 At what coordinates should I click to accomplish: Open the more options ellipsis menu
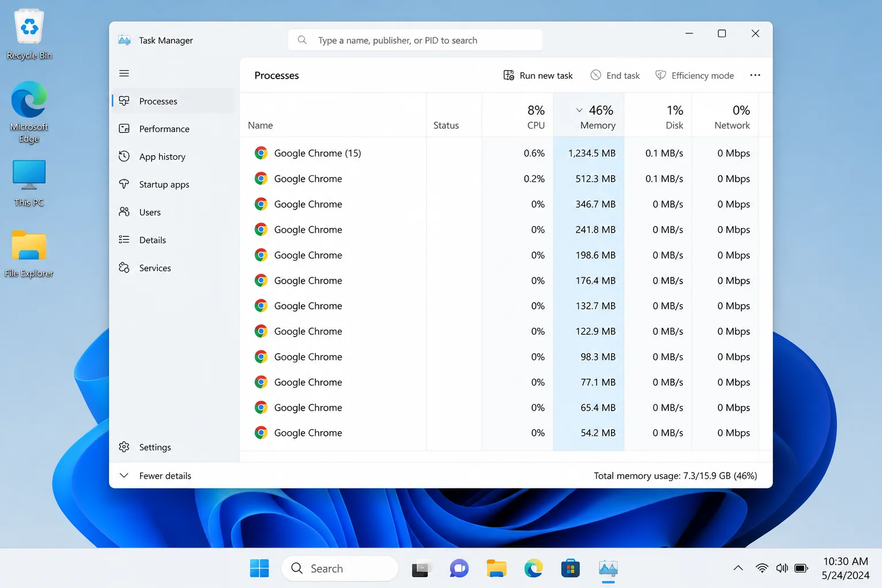point(755,75)
